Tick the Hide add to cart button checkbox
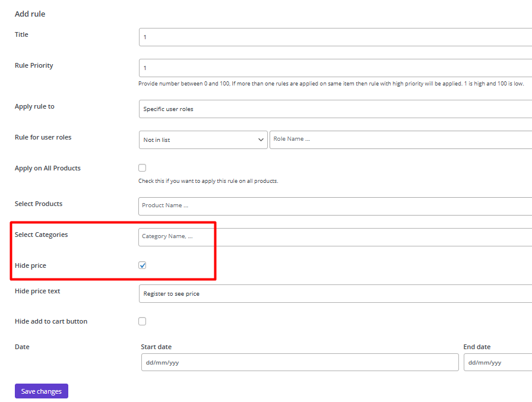532x402 pixels. pos(142,321)
